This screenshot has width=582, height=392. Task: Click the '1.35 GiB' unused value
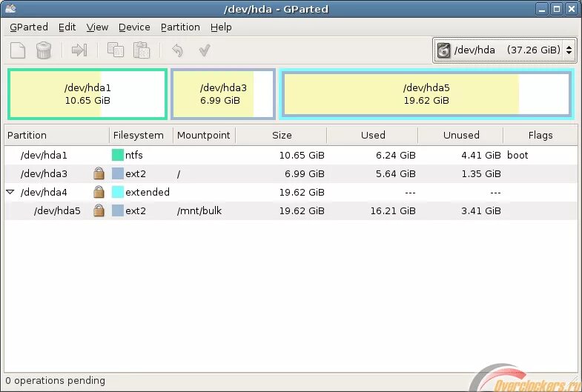(481, 173)
